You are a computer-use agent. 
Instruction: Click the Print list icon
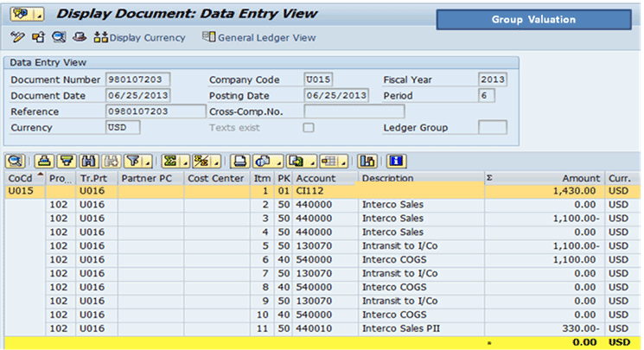pos(240,161)
